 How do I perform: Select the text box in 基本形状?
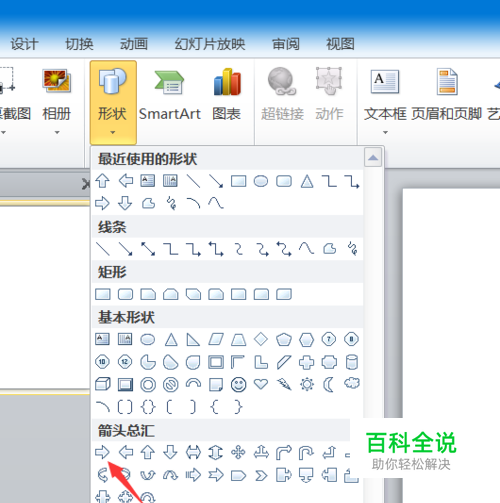[x=102, y=339]
